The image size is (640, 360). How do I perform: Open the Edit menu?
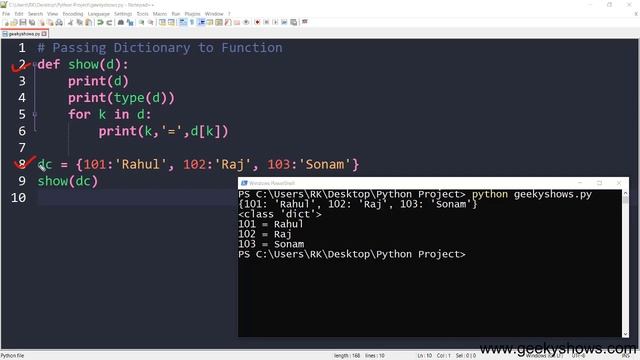pos(19,14)
